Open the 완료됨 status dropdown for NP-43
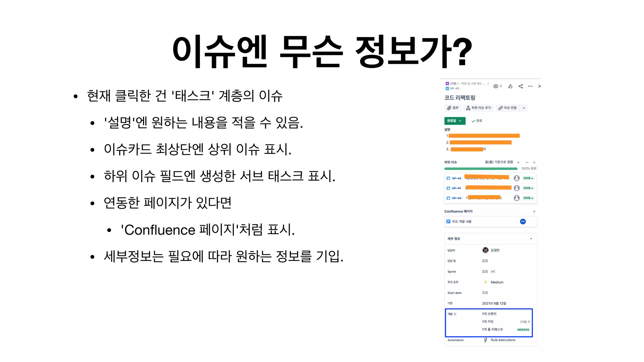The image size is (644, 362). click(528, 198)
